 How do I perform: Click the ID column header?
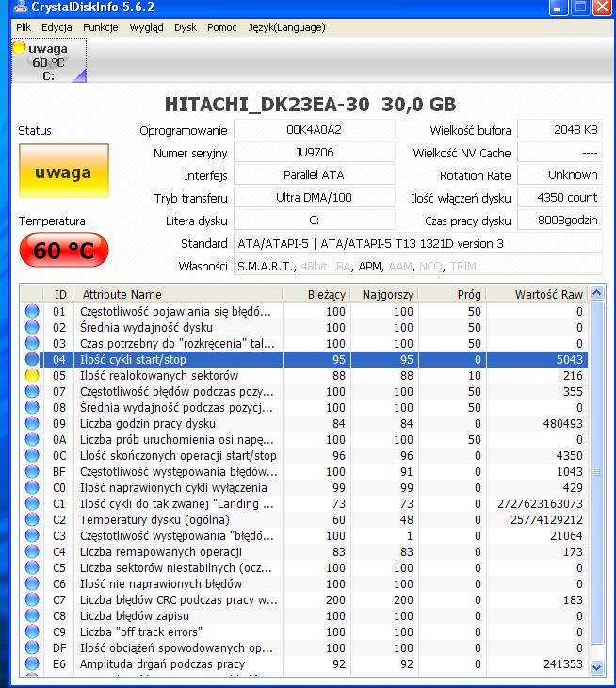[x=58, y=294]
